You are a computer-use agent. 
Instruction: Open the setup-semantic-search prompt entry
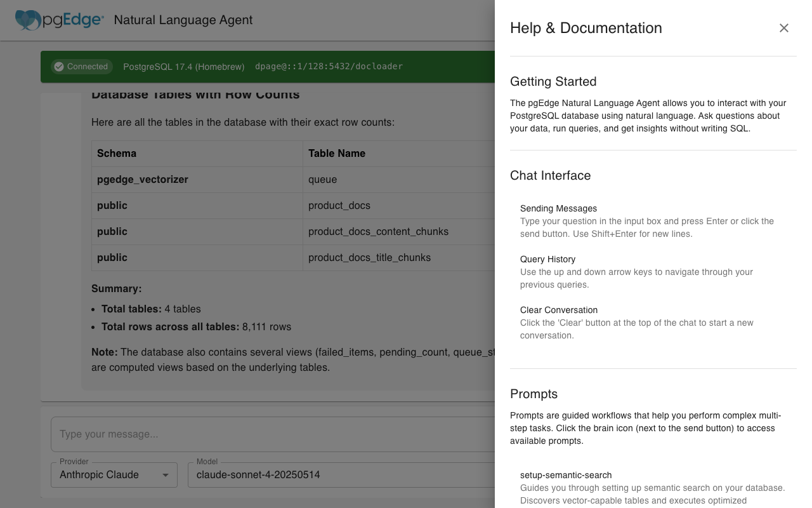tap(566, 475)
